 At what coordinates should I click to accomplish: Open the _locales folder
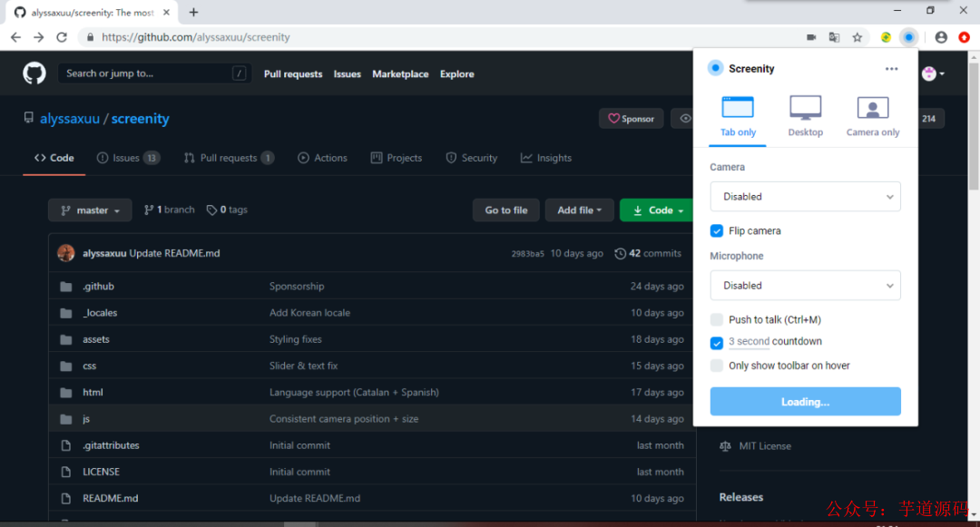(x=100, y=313)
